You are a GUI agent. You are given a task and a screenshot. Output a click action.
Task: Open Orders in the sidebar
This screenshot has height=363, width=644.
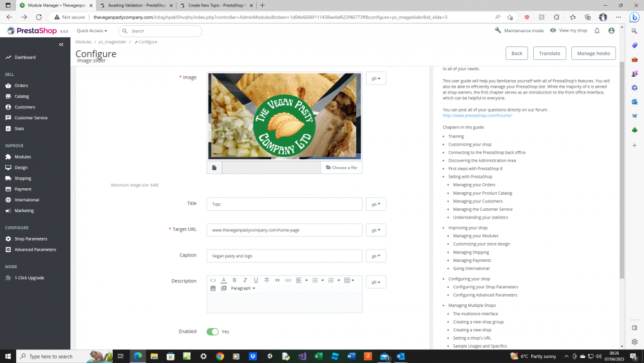click(21, 86)
